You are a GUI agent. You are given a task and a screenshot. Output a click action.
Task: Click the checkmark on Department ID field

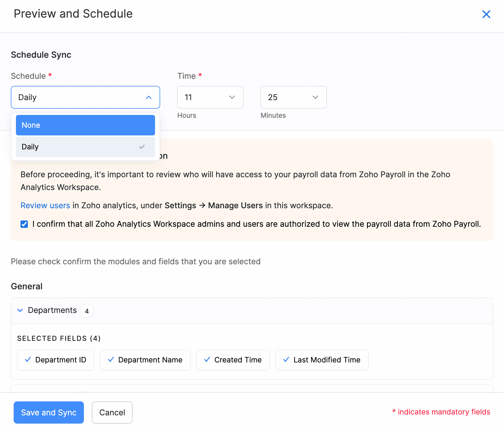28,360
